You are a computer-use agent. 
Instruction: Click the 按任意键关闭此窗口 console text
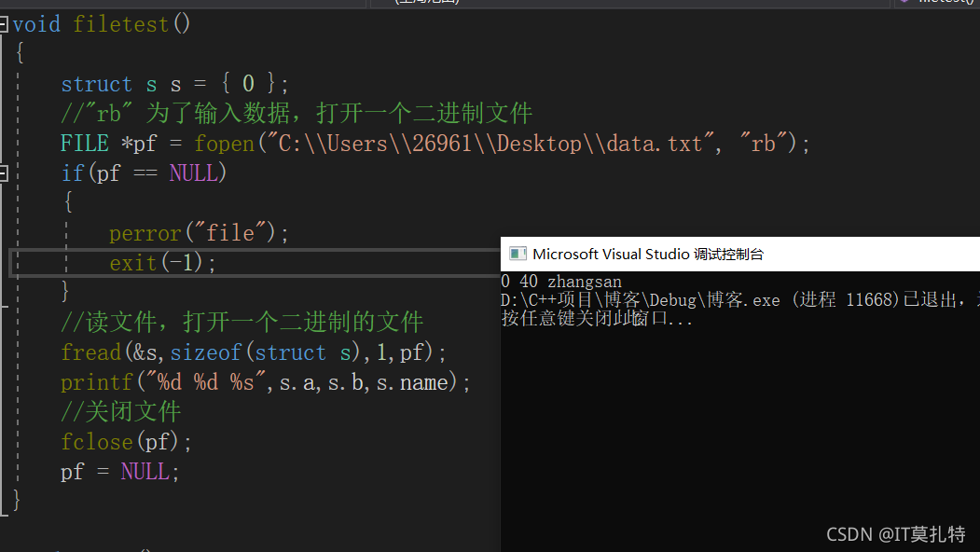[597, 319]
